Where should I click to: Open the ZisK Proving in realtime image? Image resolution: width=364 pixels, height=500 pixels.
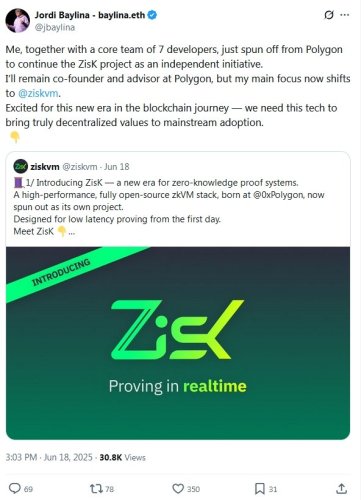[x=178, y=343]
